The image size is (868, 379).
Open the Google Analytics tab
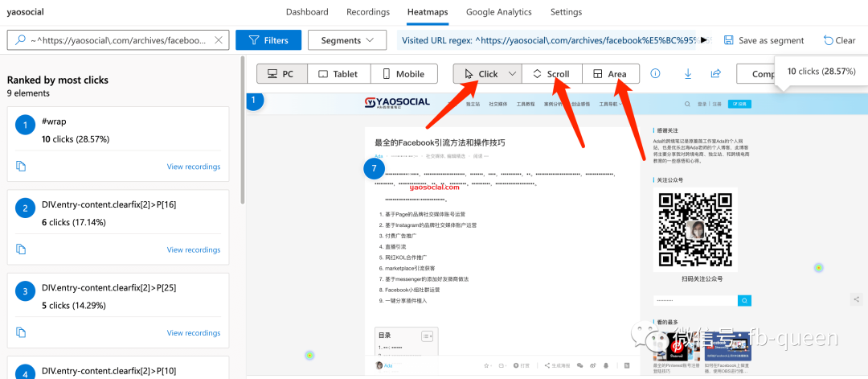click(x=499, y=12)
